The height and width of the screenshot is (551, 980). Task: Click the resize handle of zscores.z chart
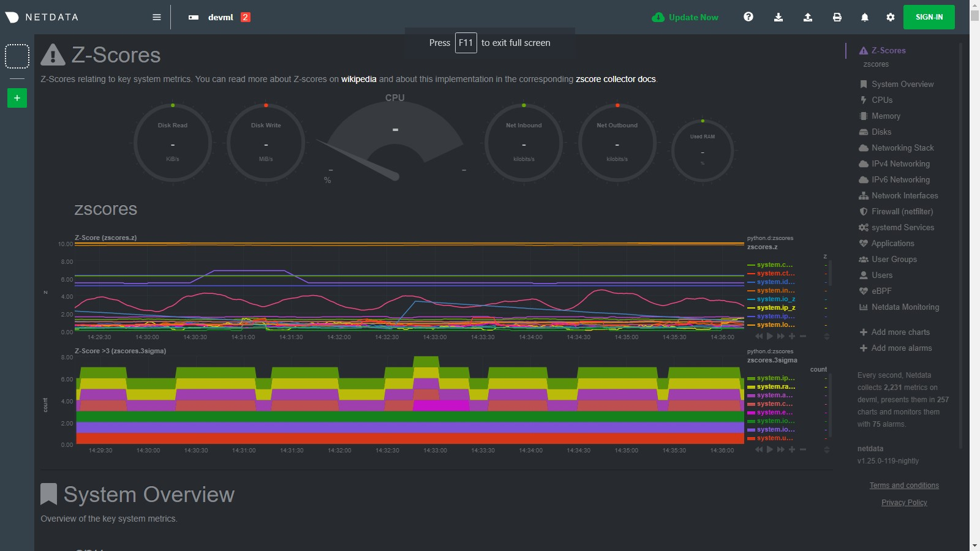[x=826, y=336]
